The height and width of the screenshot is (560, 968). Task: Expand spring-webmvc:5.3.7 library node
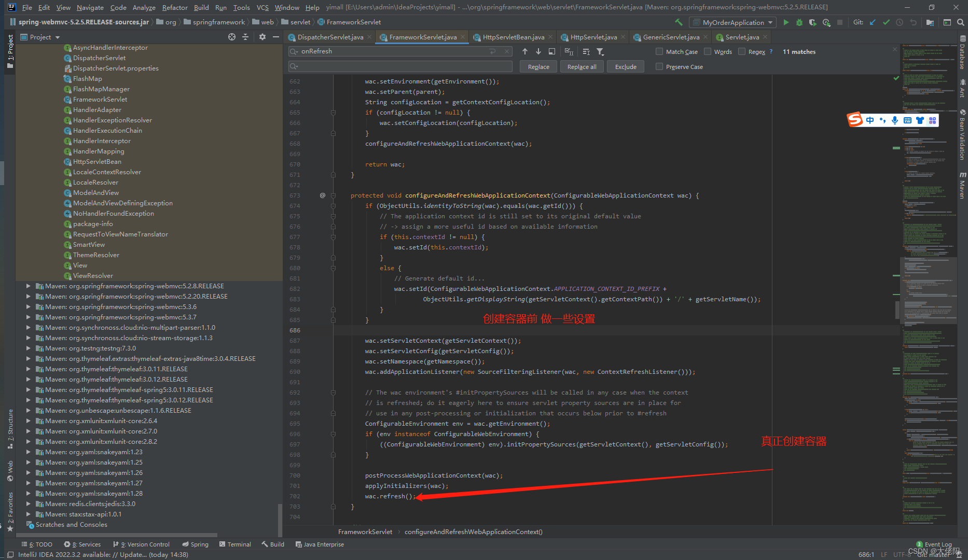tap(28, 317)
